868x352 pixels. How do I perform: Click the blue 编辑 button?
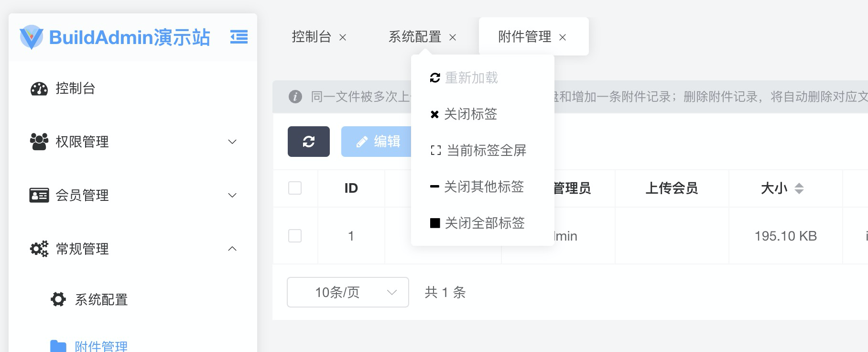(377, 142)
